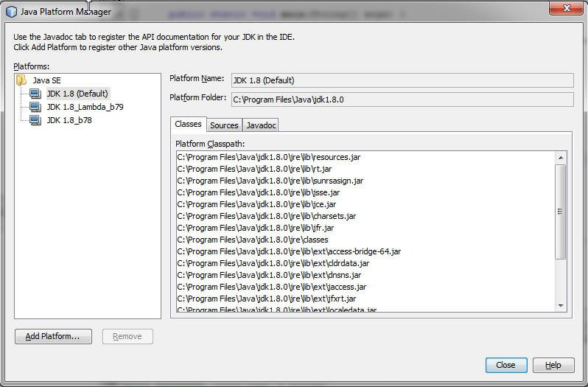This screenshot has height=387, width=588.
Task: Click the Platform Folder label
Action: 198,97
